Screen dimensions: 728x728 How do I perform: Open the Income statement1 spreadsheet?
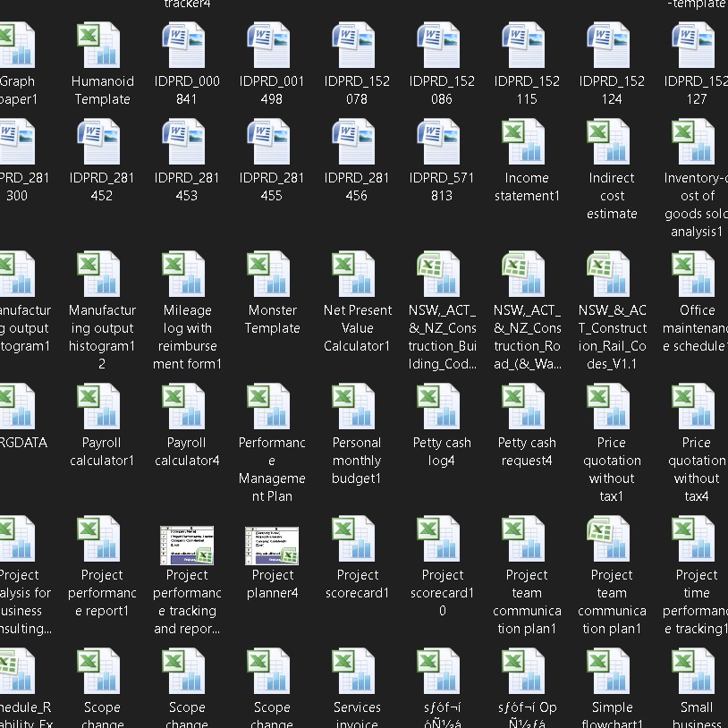pyautogui.click(x=526, y=143)
